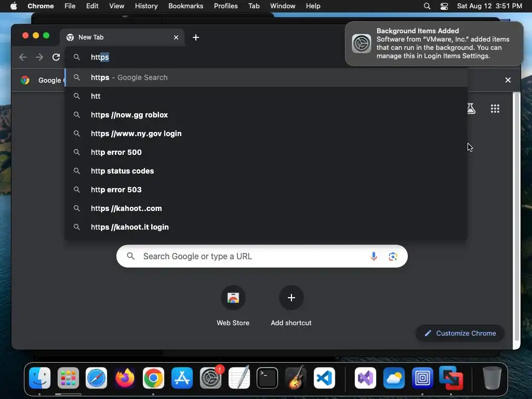This screenshot has height=399, width=532.
Task: Pick 'https //kahoot..com' suggestion
Action: 267,208
